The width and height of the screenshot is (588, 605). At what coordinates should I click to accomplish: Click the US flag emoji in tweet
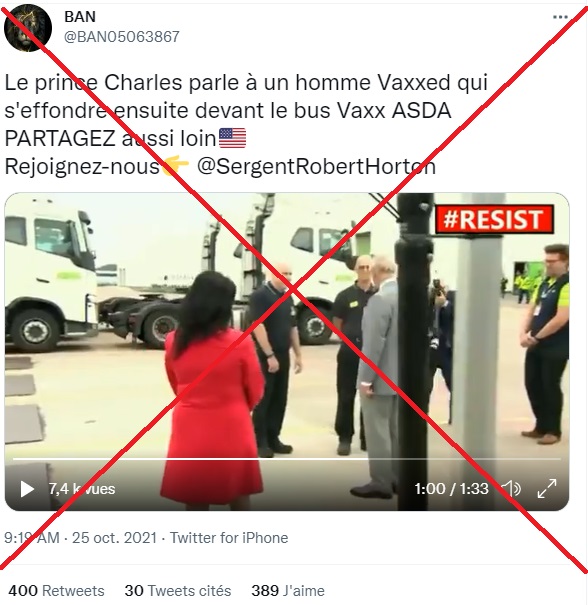[x=232, y=138]
